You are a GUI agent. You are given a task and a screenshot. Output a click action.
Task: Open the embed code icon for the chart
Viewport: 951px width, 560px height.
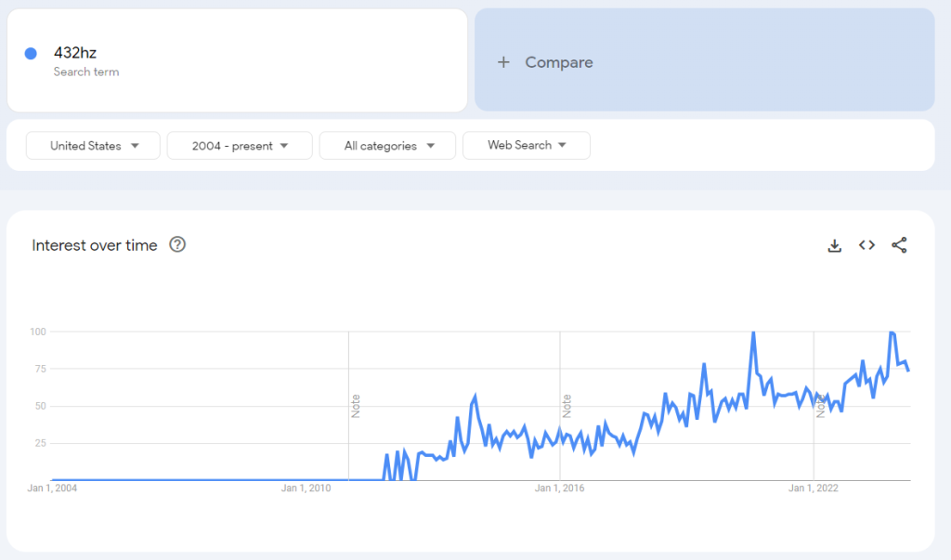click(866, 245)
